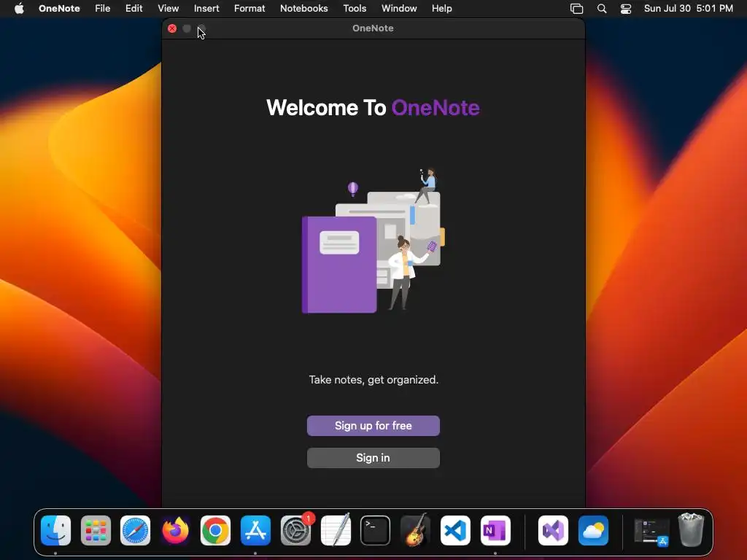This screenshot has height=560, width=747.
Task: Click the 'Take notes, get organized.' text
Action: pyautogui.click(x=373, y=380)
